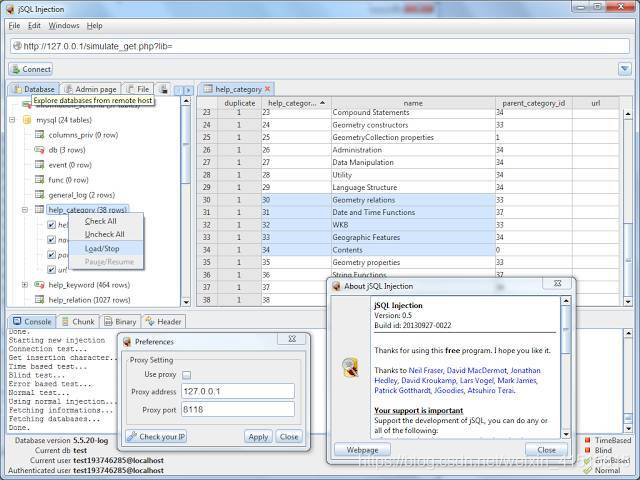Image resolution: width=640 pixels, height=480 pixels.
Task: Switch to the Database tab
Action: 33,89
